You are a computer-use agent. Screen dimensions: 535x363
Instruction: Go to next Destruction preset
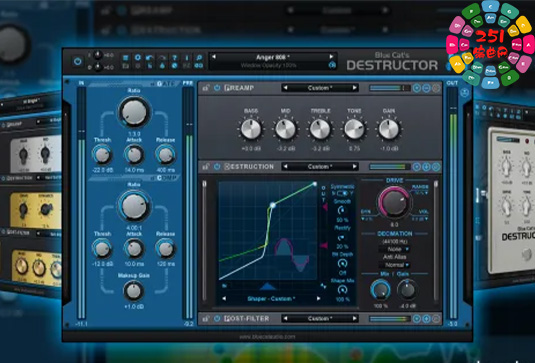[355, 167]
